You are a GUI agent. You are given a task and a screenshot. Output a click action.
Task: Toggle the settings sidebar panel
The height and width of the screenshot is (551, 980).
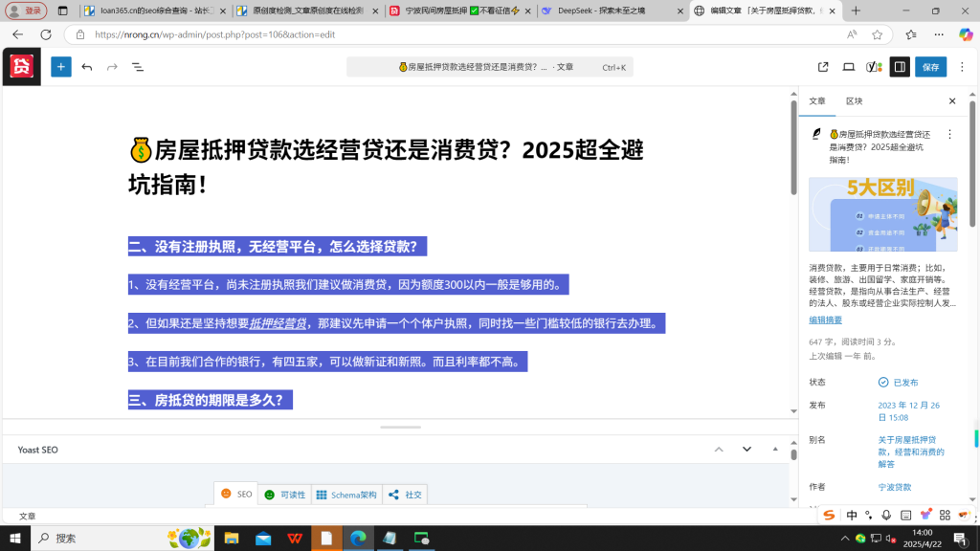pyautogui.click(x=900, y=67)
